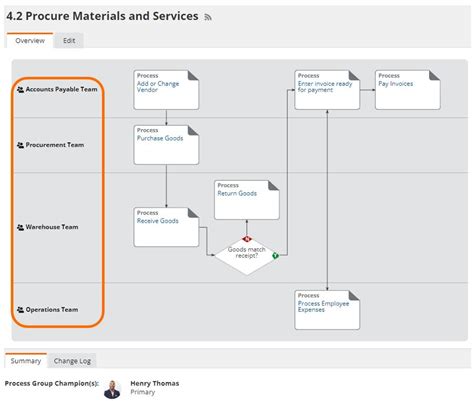The width and height of the screenshot is (474, 401).
Task: Open the Add or Change Vendor process
Action: point(158,87)
